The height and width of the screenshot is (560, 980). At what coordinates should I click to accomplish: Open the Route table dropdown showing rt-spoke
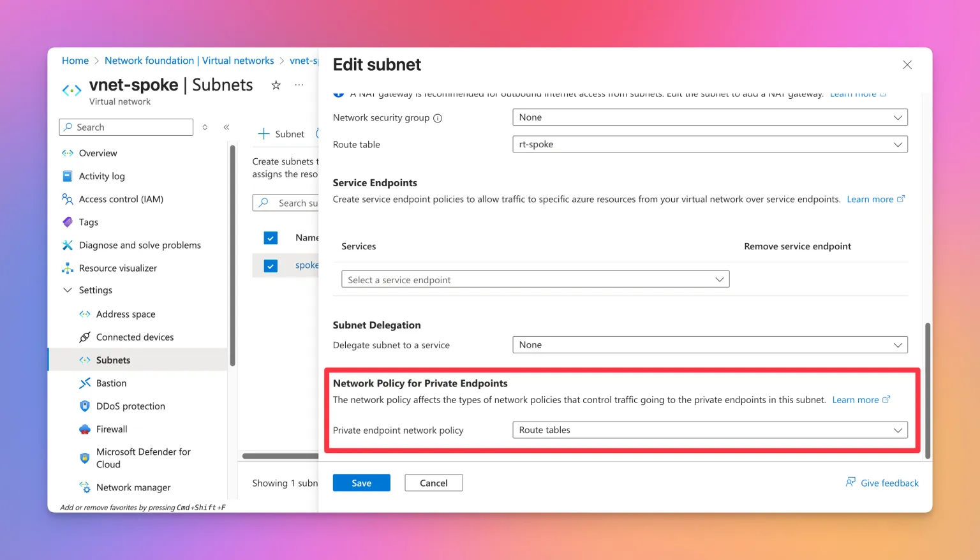pyautogui.click(x=709, y=145)
